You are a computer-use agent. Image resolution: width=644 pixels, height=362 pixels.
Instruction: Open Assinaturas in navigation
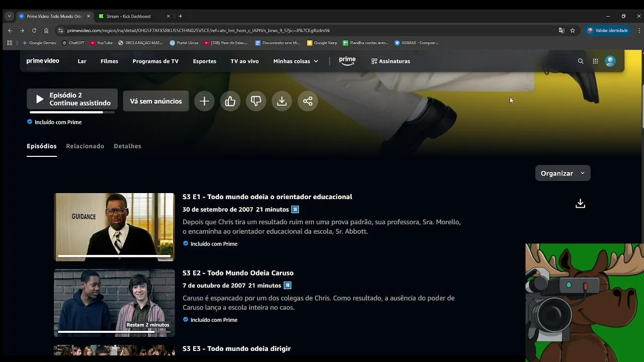(391, 61)
